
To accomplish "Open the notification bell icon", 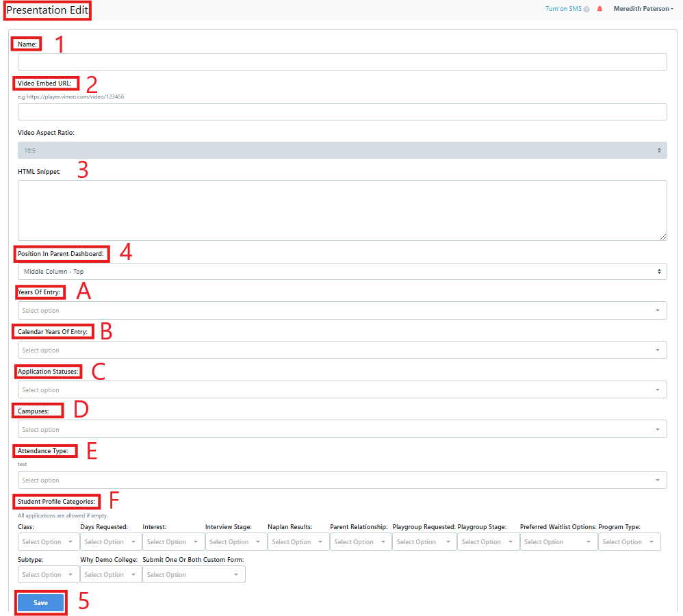I will coord(600,8).
